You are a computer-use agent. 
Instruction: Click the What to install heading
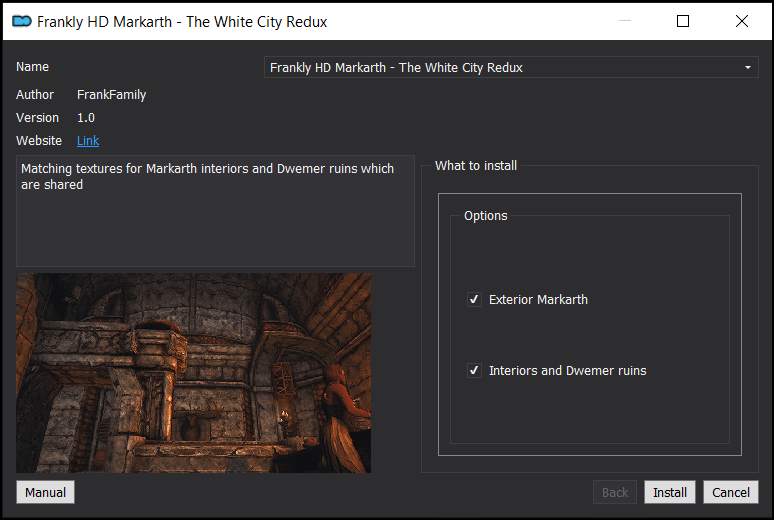[476, 165]
